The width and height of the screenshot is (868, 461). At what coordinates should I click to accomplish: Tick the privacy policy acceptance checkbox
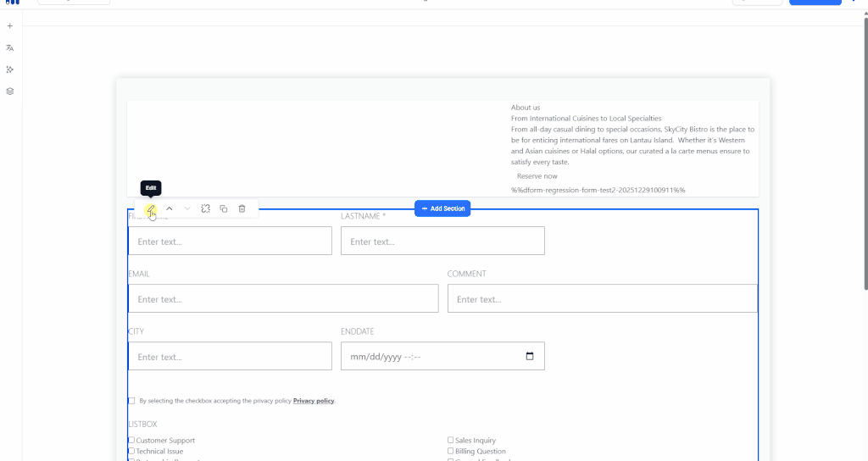[x=131, y=401]
